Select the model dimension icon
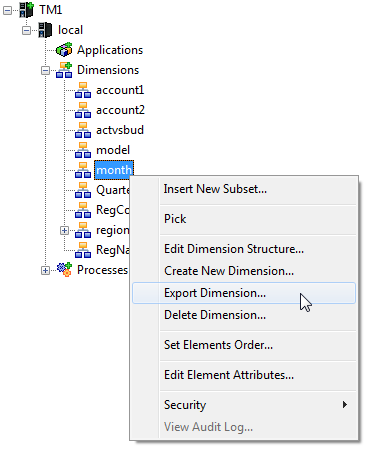Image resolution: width=379 pixels, height=456 pixels. coord(83,150)
